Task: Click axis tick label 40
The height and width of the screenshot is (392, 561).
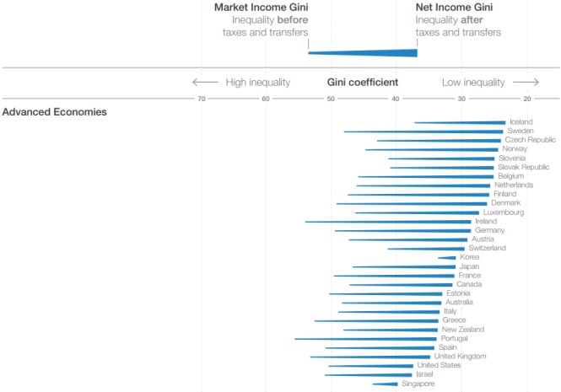Action: 396,99
